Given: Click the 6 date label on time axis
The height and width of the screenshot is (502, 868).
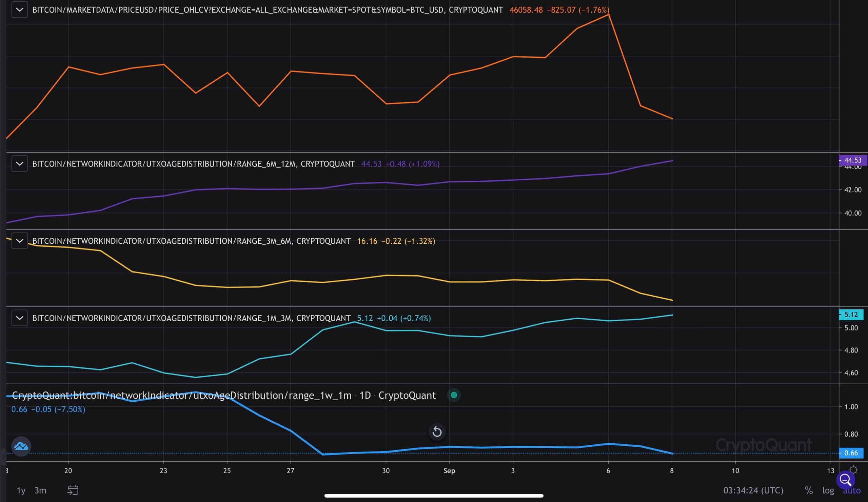Looking at the screenshot, I should 608,470.
